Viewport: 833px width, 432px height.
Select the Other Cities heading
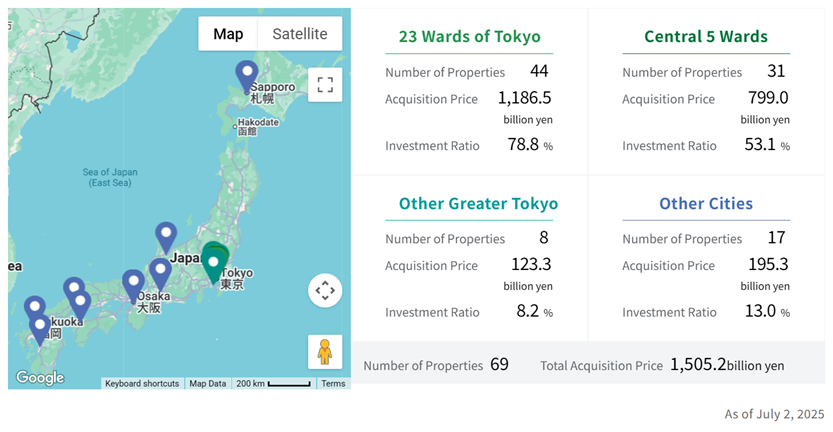pos(706,204)
